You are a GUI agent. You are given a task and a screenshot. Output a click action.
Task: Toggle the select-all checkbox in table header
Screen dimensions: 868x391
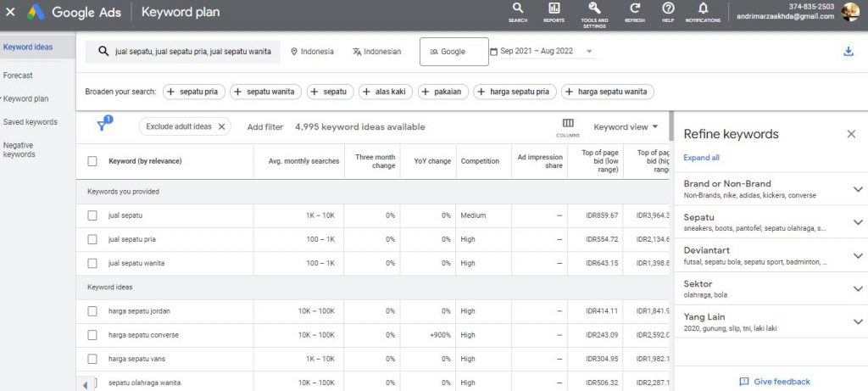(x=92, y=161)
